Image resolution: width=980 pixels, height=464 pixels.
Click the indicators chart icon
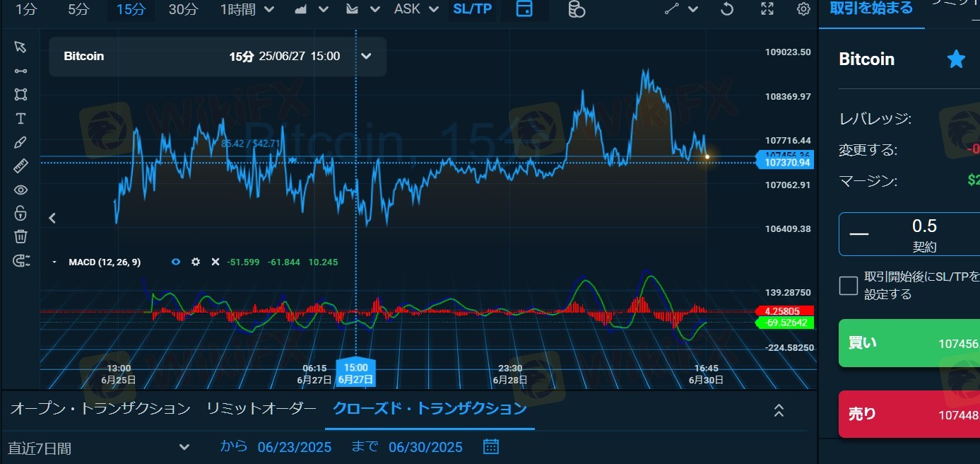click(353, 9)
